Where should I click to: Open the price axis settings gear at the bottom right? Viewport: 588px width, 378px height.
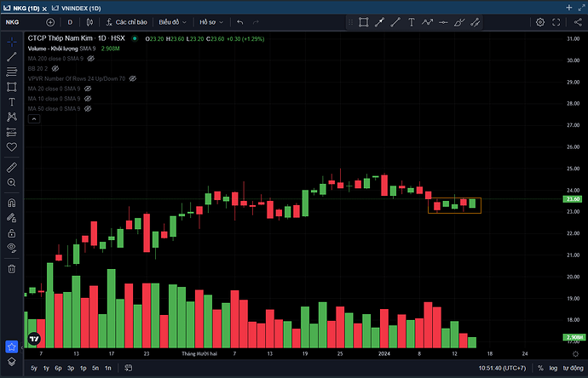coord(575,353)
